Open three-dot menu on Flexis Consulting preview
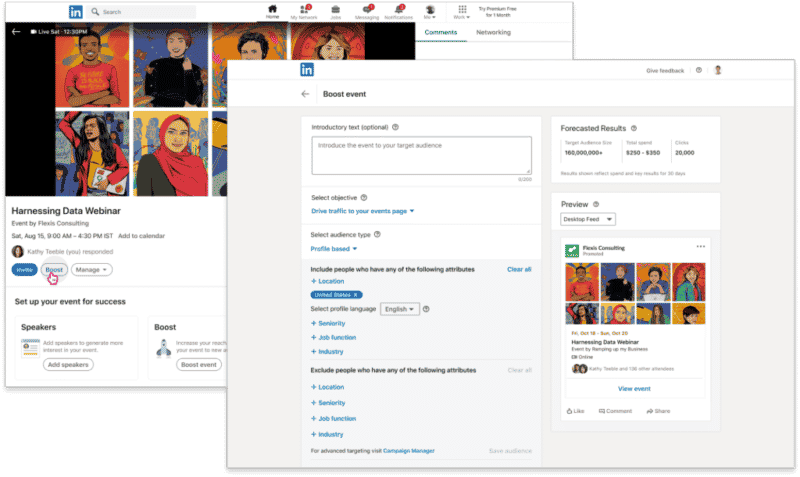The width and height of the screenshot is (800, 477). (x=701, y=246)
